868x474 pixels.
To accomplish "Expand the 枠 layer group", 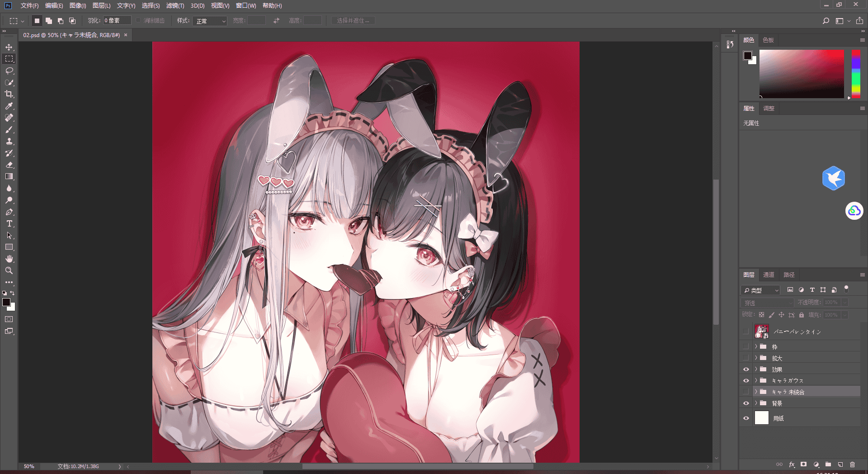I will (756, 346).
